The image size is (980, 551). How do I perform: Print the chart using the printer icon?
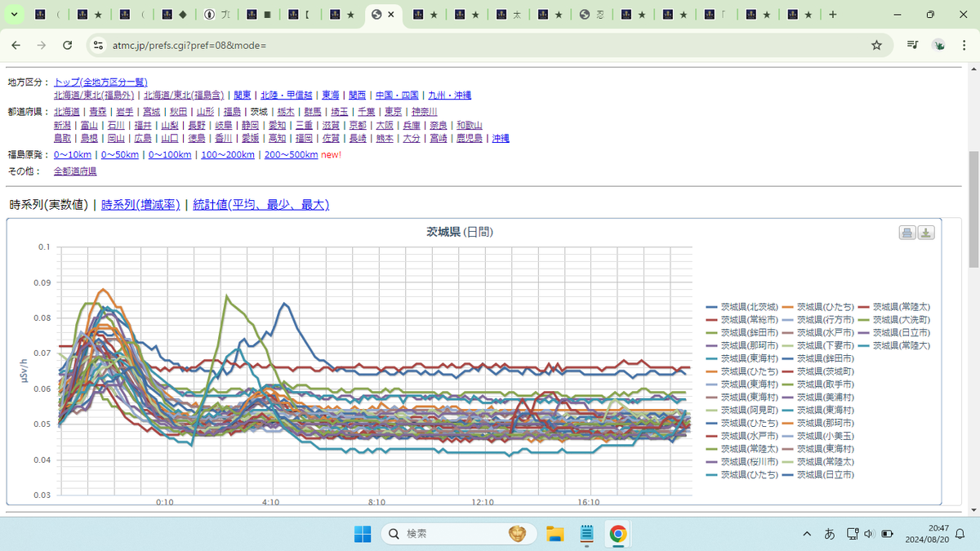click(907, 233)
